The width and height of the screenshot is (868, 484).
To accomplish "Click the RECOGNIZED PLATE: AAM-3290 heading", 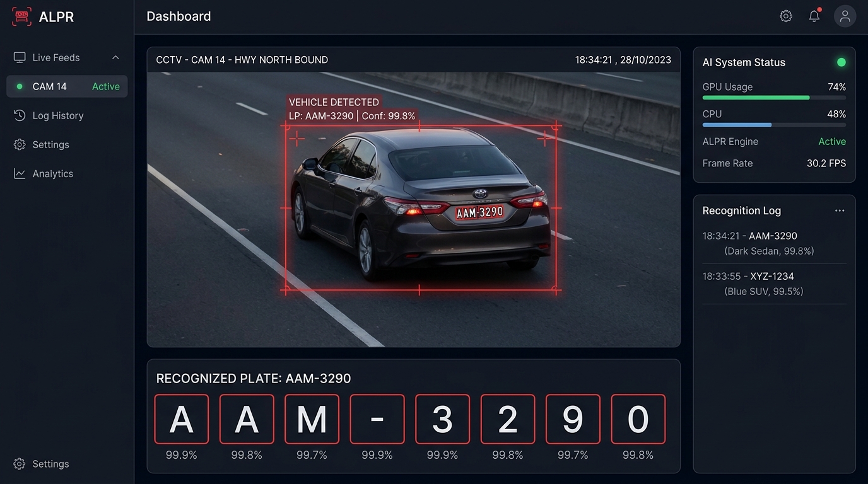I will click(254, 379).
